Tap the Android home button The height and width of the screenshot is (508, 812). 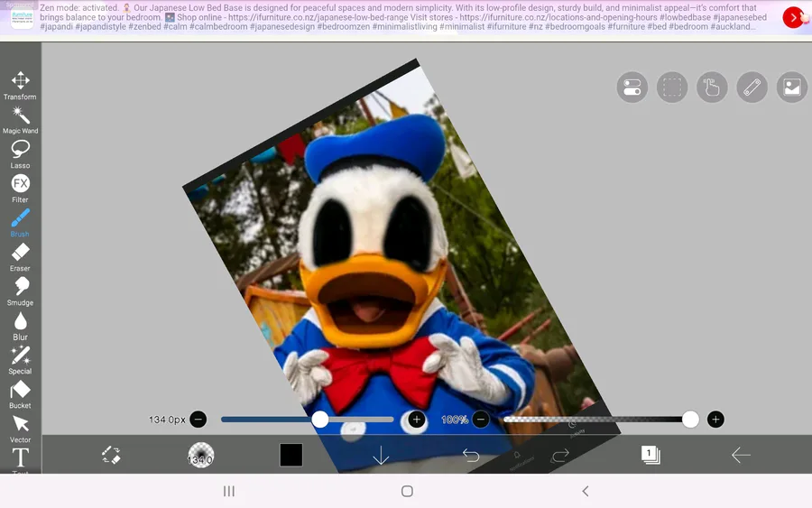click(x=407, y=491)
